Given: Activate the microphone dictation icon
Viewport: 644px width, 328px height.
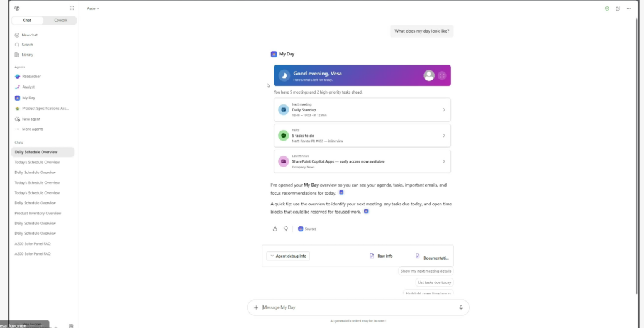Looking at the screenshot, I should [x=461, y=307].
